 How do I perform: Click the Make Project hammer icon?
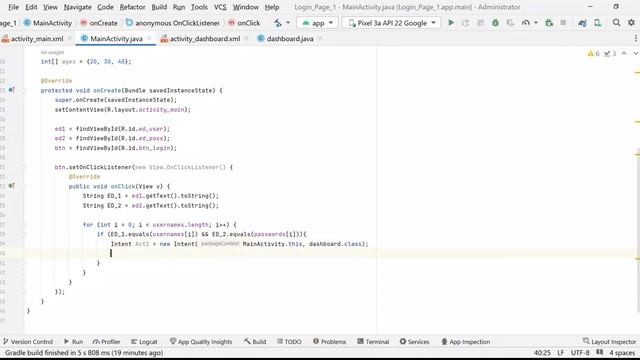point(278,23)
